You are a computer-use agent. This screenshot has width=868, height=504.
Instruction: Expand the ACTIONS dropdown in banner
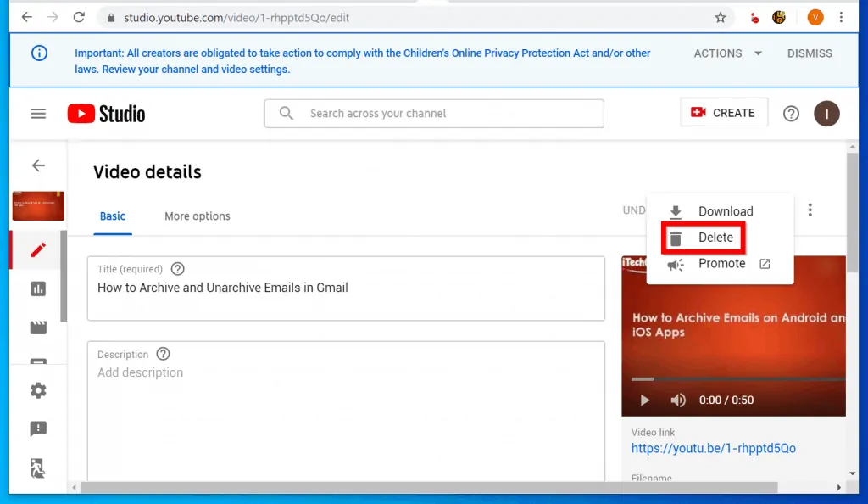pyautogui.click(x=728, y=53)
